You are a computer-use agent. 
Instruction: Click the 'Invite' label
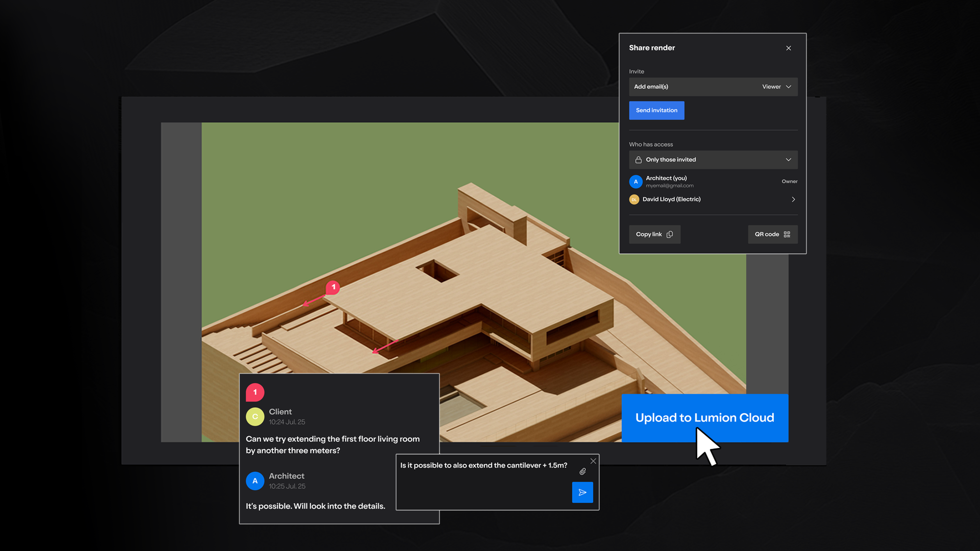coord(636,71)
